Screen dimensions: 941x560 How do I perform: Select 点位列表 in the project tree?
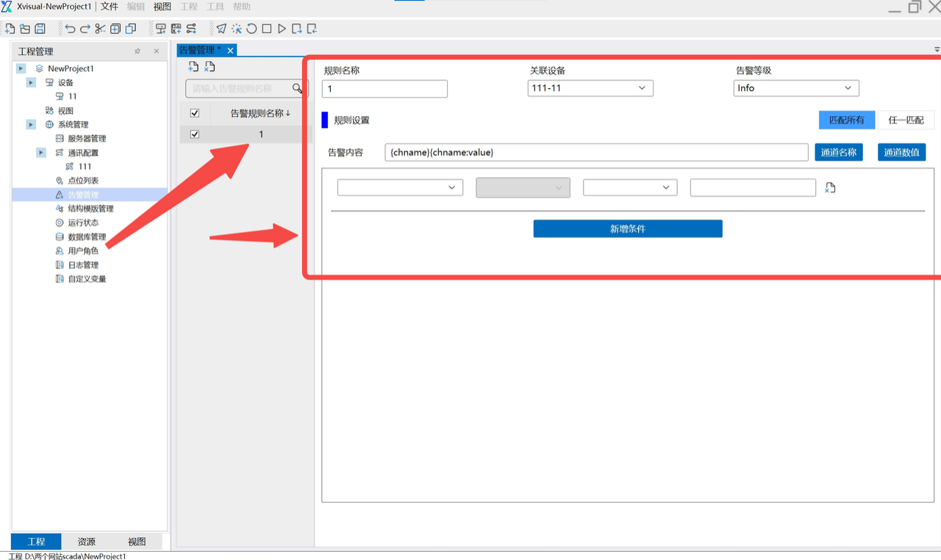83,181
